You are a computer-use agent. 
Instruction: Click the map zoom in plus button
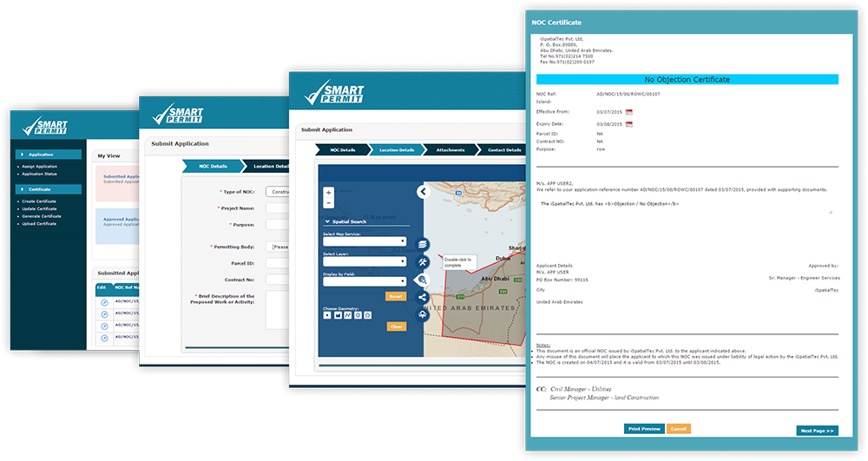point(328,193)
